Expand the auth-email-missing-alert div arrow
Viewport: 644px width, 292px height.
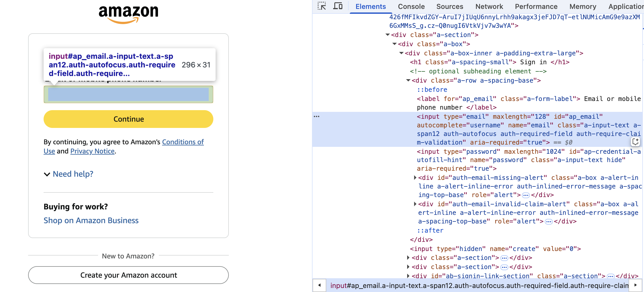(415, 178)
